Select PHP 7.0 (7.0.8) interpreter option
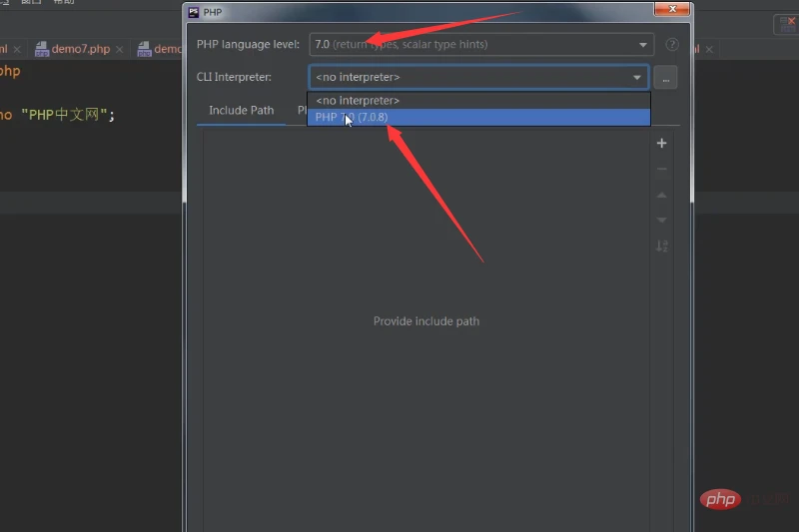This screenshot has height=532, width=799. point(478,117)
